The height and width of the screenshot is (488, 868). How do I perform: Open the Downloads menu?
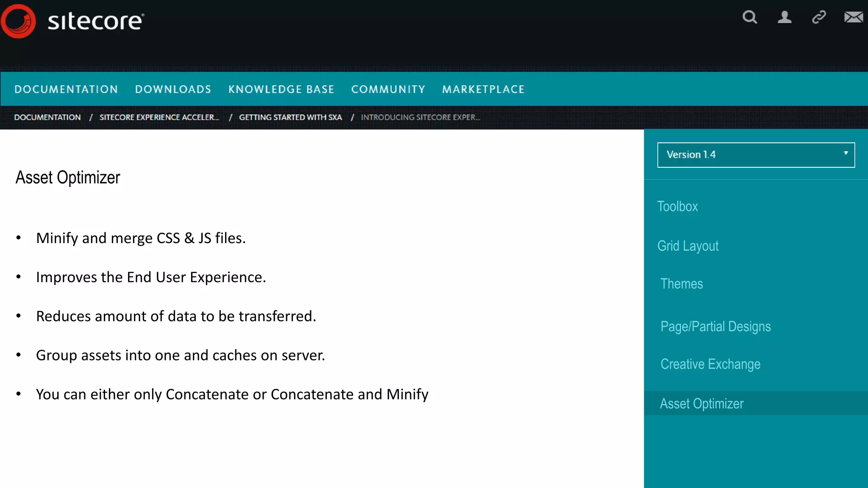point(173,89)
